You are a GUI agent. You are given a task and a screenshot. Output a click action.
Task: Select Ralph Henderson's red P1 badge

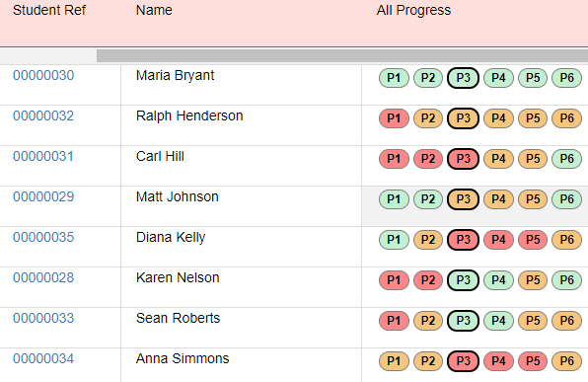[394, 118]
